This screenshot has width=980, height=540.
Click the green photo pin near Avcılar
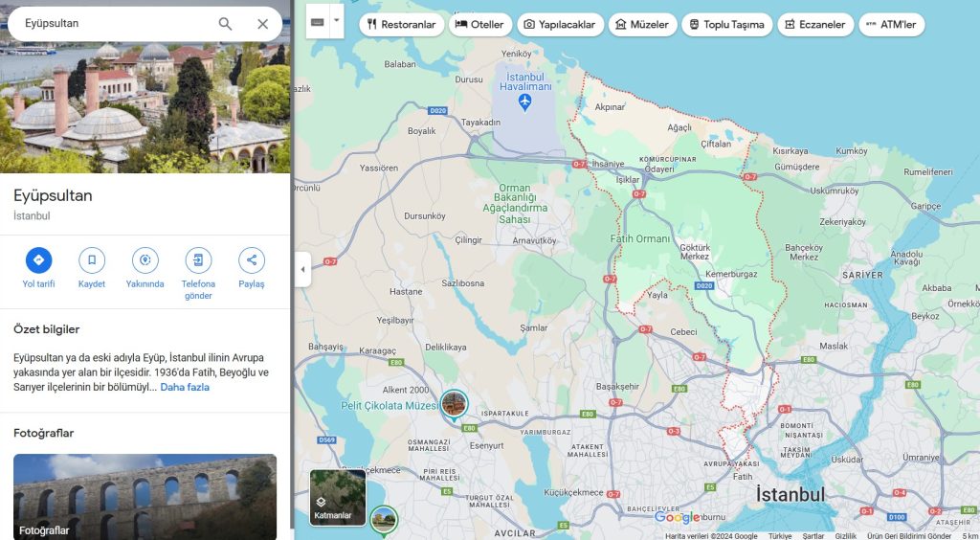pos(383,521)
